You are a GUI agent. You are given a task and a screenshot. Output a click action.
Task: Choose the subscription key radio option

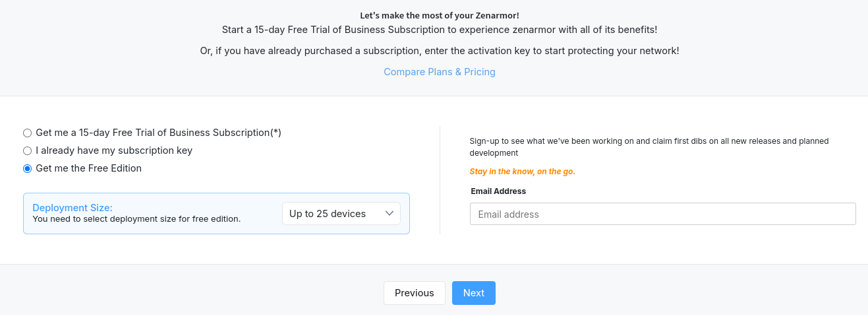point(27,150)
